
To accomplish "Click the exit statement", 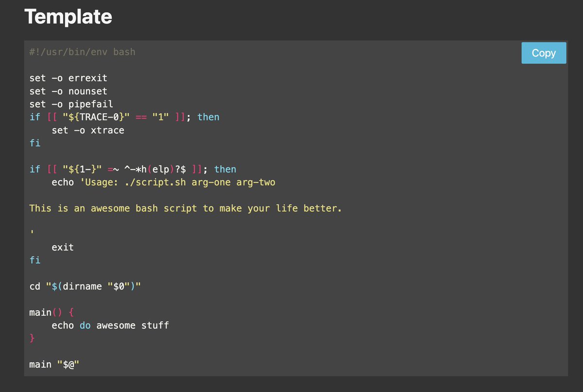I will point(62,247).
